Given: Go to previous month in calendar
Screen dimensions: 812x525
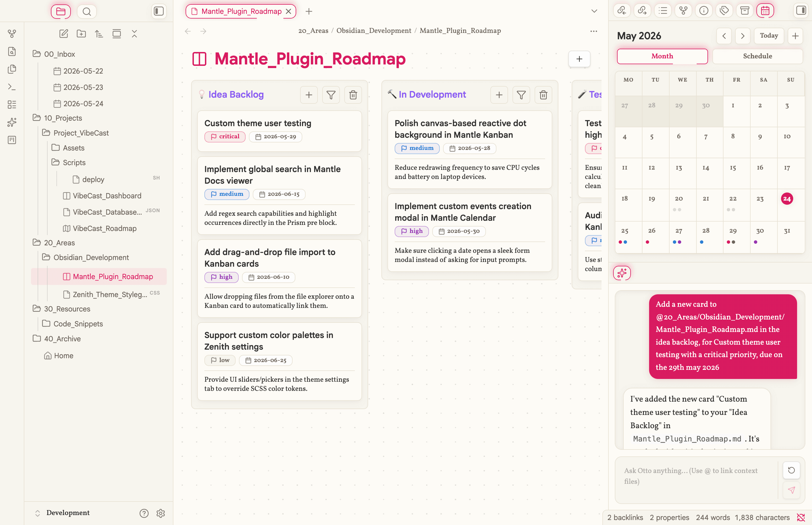Looking at the screenshot, I should coord(724,36).
